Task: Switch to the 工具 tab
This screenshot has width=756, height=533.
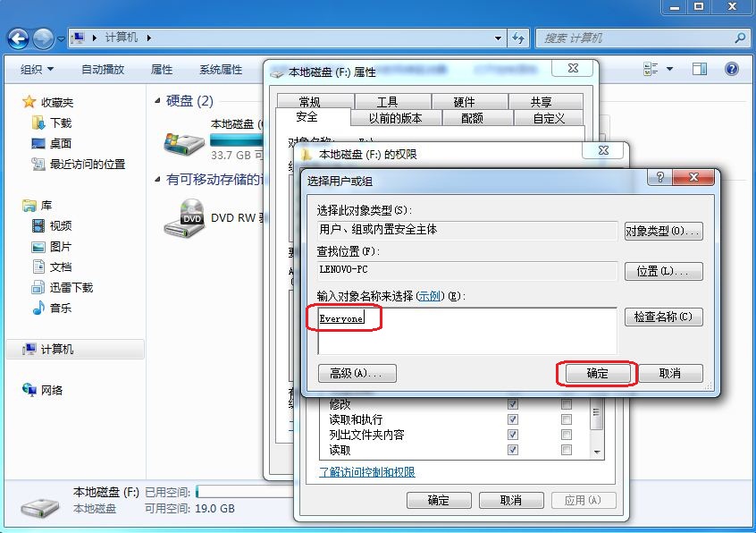Action: (x=387, y=102)
